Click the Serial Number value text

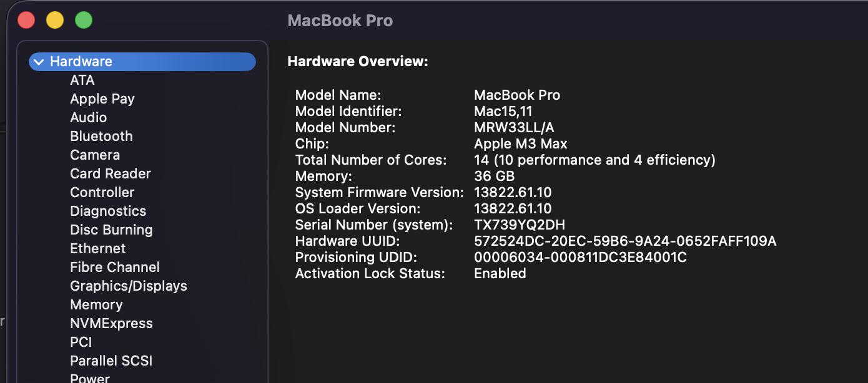point(519,225)
